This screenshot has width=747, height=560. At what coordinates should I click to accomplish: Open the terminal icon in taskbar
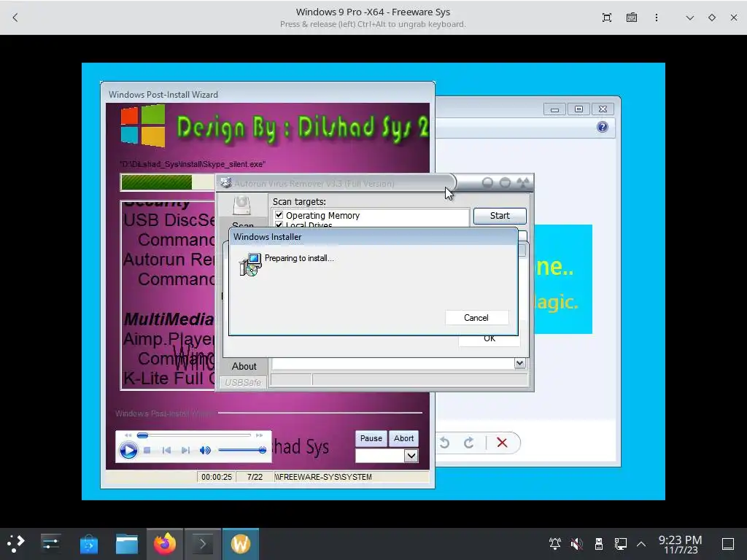click(203, 543)
